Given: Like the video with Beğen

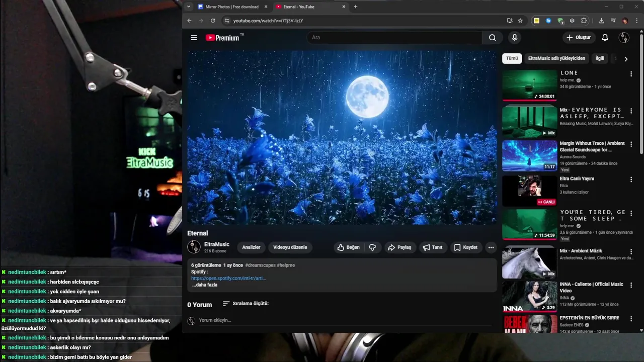Looking at the screenshot, I should click(348, 247).
